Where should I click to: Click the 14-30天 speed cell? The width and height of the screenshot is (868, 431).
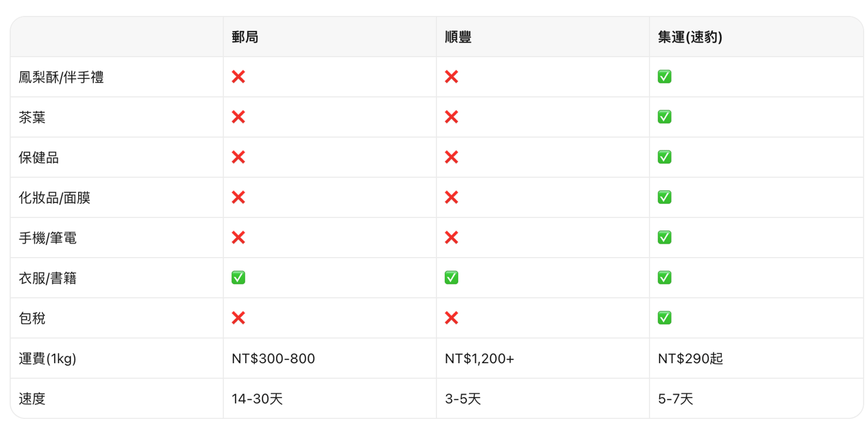[x=257, y=399]
